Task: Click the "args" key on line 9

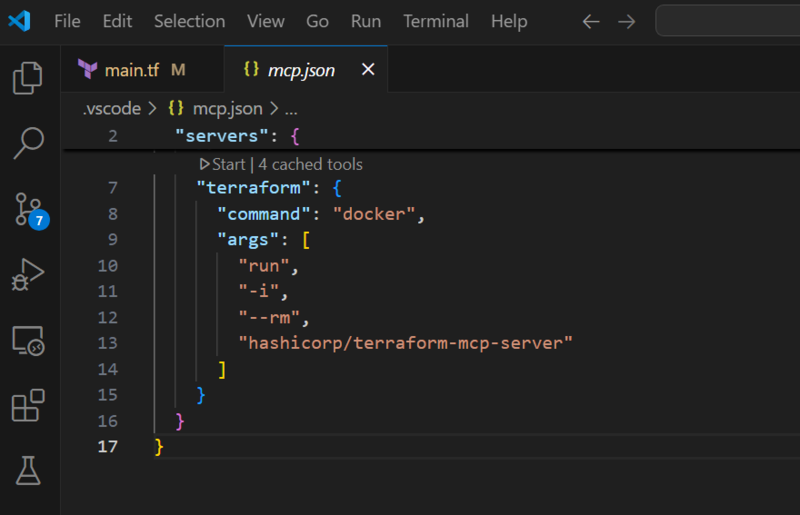Action: coord(248,240)
